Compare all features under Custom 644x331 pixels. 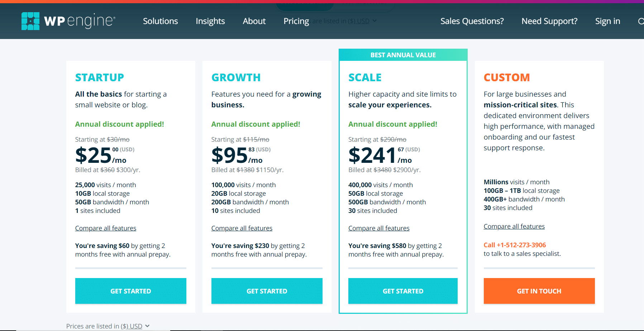pyautogui.click(x=514, y=227)
